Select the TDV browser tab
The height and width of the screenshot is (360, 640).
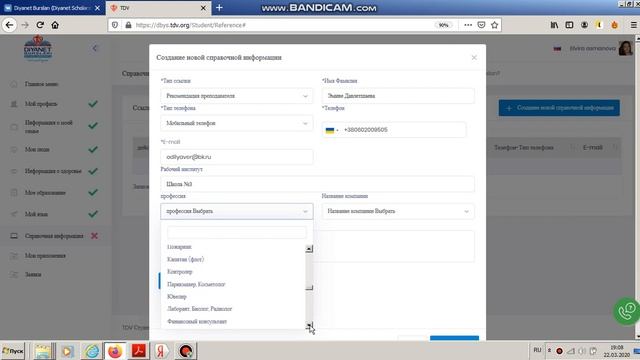[x=158, y=8]
